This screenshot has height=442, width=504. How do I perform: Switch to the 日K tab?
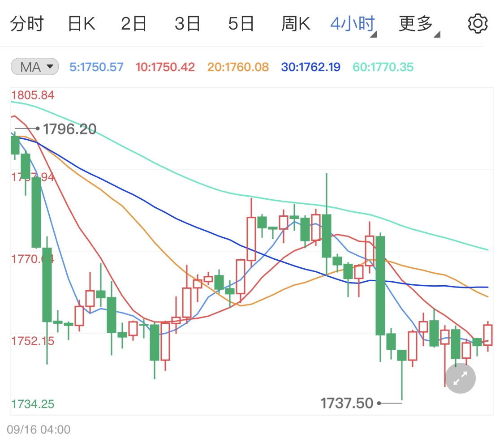pos(82,24)
